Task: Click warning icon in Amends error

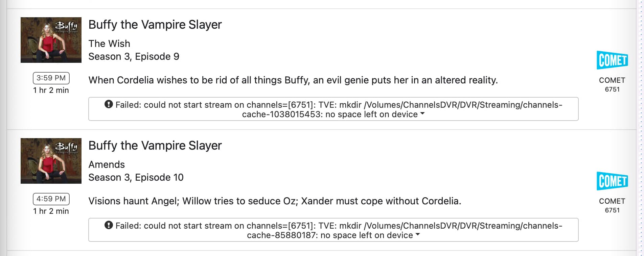Action: coord(109,225)
